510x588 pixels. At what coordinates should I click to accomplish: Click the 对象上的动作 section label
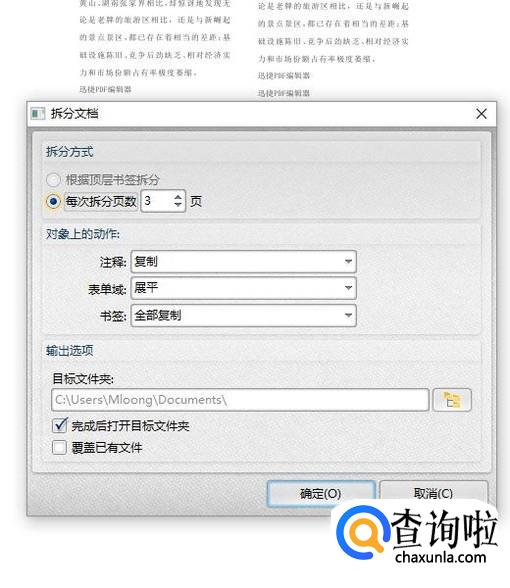tap(83, 234)
